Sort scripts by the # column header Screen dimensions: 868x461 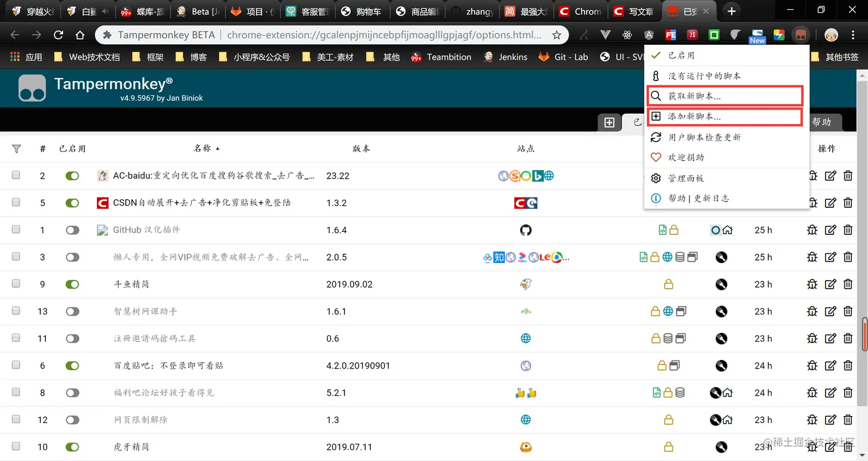pyautogui.click(x=42, y=149)
